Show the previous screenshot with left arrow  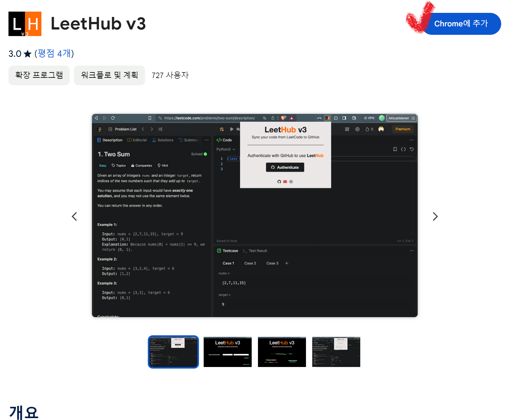(x=74, y=216)
